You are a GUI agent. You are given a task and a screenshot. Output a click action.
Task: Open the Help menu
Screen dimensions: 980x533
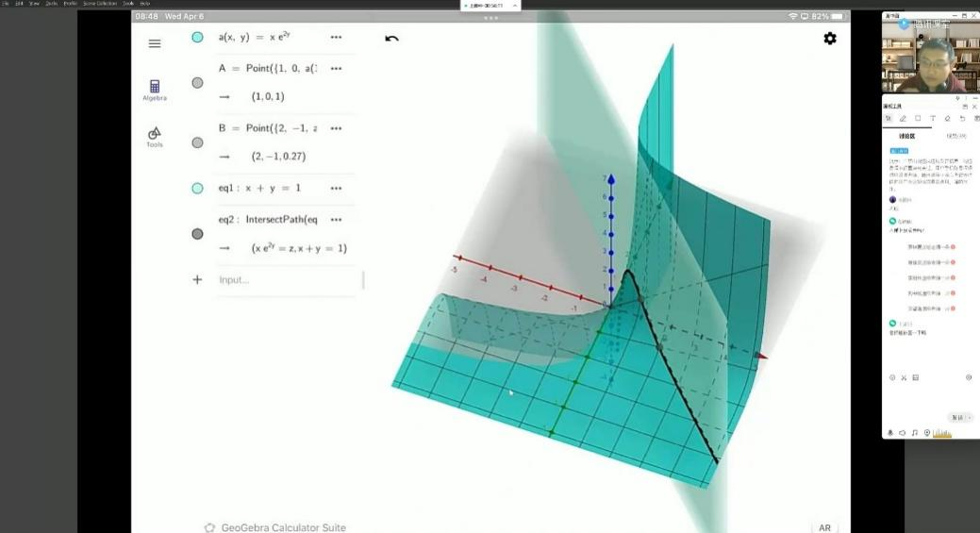tap(145, 4)
